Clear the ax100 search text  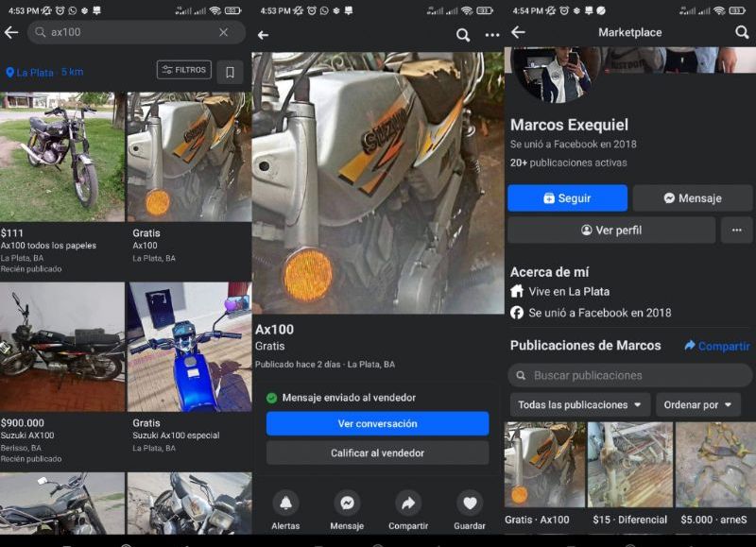tap(223, 32)
